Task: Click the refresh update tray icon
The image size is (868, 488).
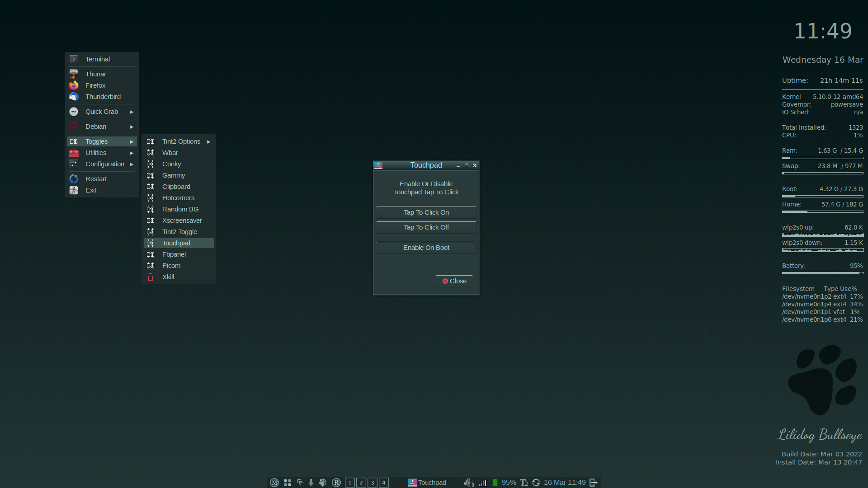Action: pyautogui.click(x=536, y=483)
